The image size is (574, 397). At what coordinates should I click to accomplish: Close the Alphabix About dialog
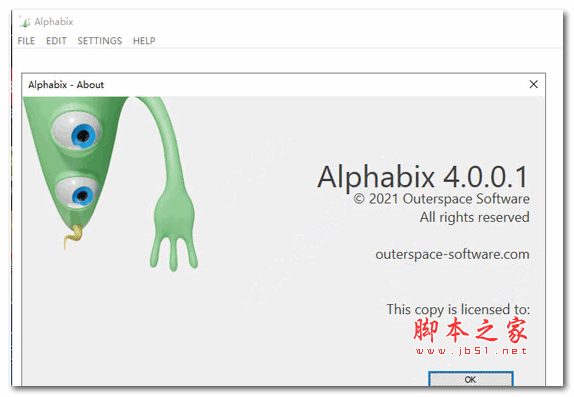533,84
